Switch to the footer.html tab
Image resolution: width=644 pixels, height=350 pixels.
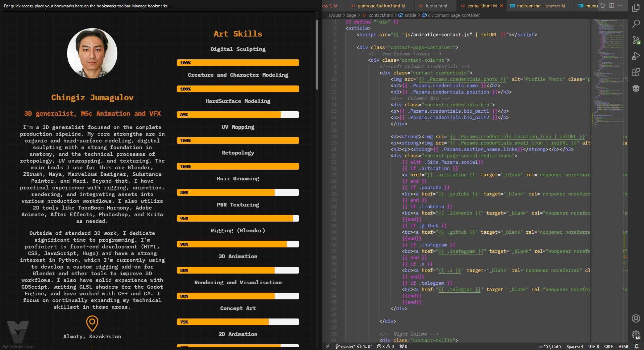tap(436, 6)
